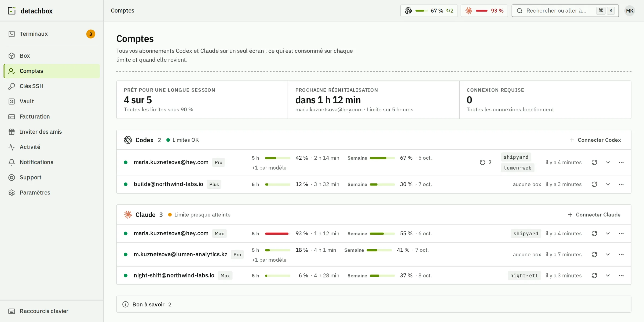Image resolution: width=644 pixels, height=322 pixels.
Task: Open the MK user avatar
Action: (x=630, y=11)
